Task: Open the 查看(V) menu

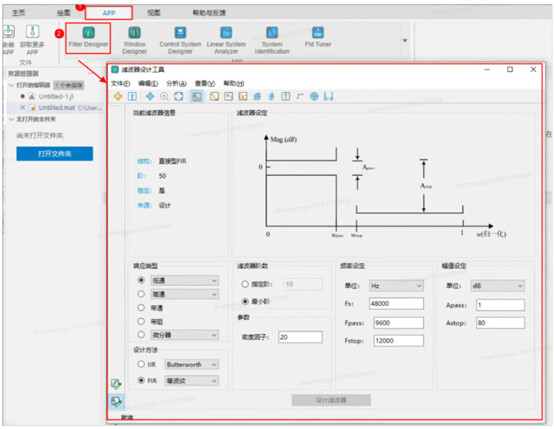Action: tap(205, 83)
